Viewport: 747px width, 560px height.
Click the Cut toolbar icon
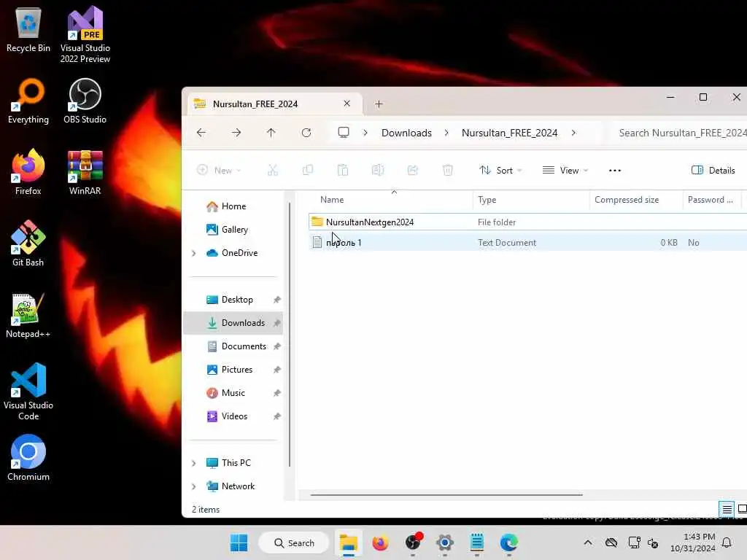click(273, 170)
